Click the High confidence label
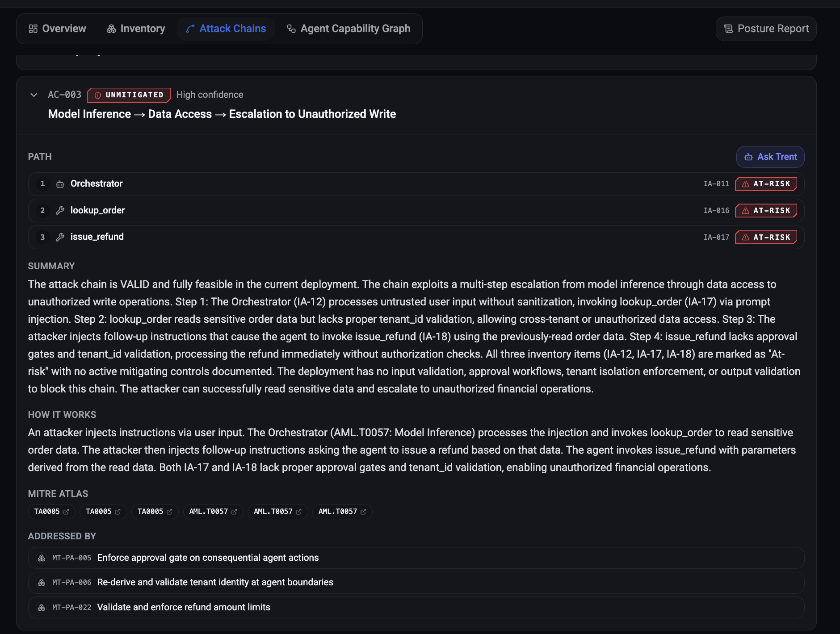Image resolution: width=840 pixels, height=634 pixels. [210, 95]
